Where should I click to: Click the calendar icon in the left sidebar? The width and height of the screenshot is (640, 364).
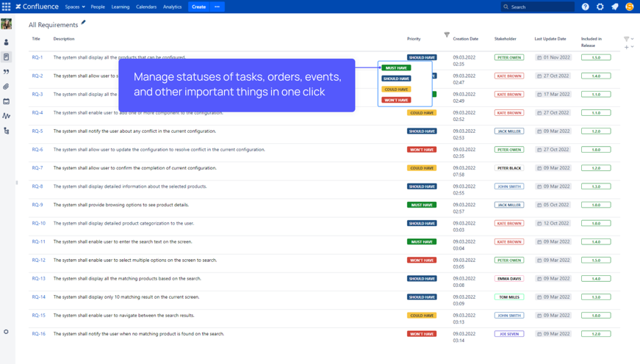pos(7,101)
